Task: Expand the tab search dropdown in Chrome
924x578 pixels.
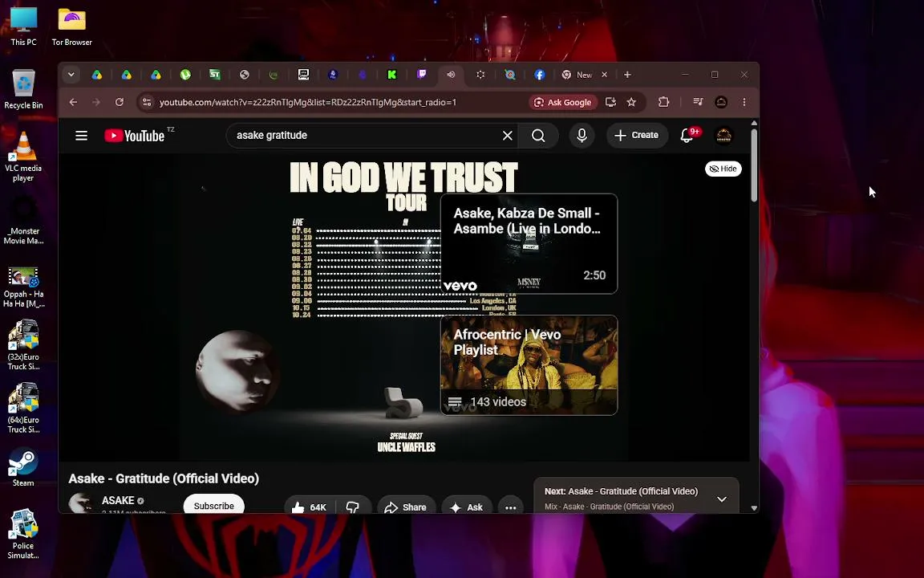Action: click(71, 75)
